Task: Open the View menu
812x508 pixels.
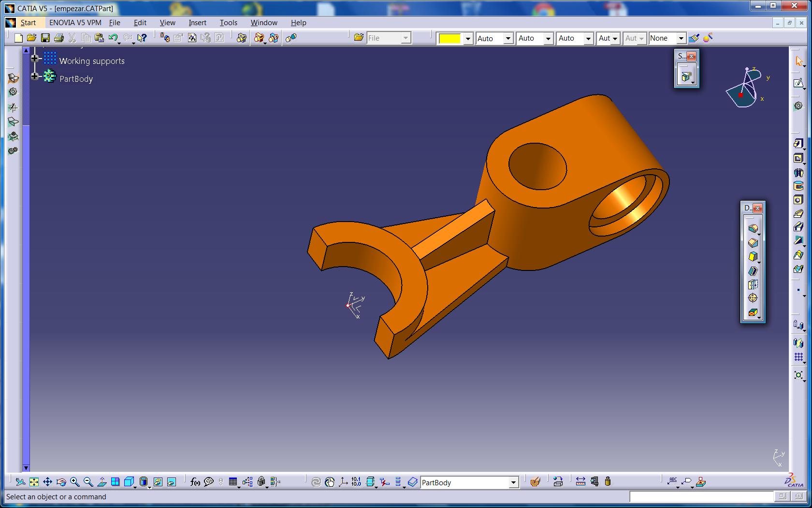Action: click(168, 23)
